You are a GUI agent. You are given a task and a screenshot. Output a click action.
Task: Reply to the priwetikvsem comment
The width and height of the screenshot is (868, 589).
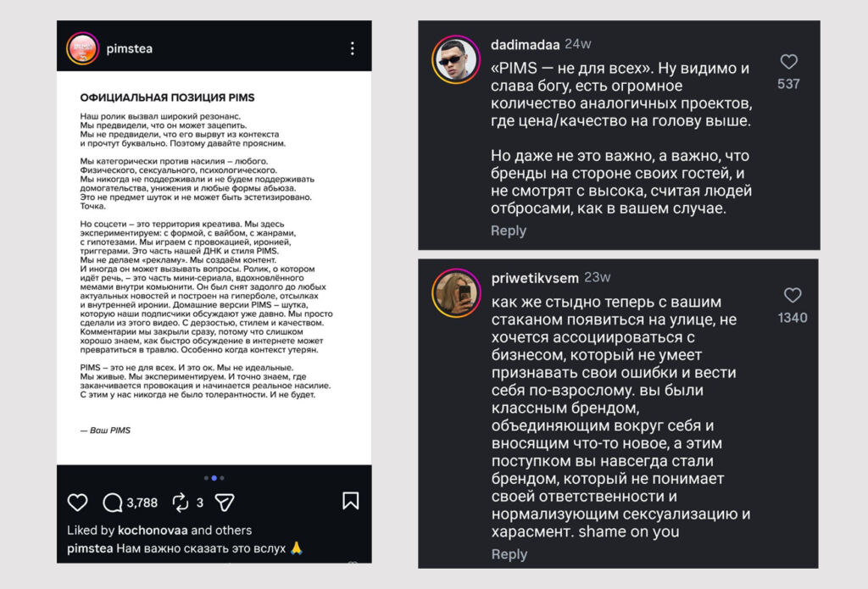coord(509,554)
